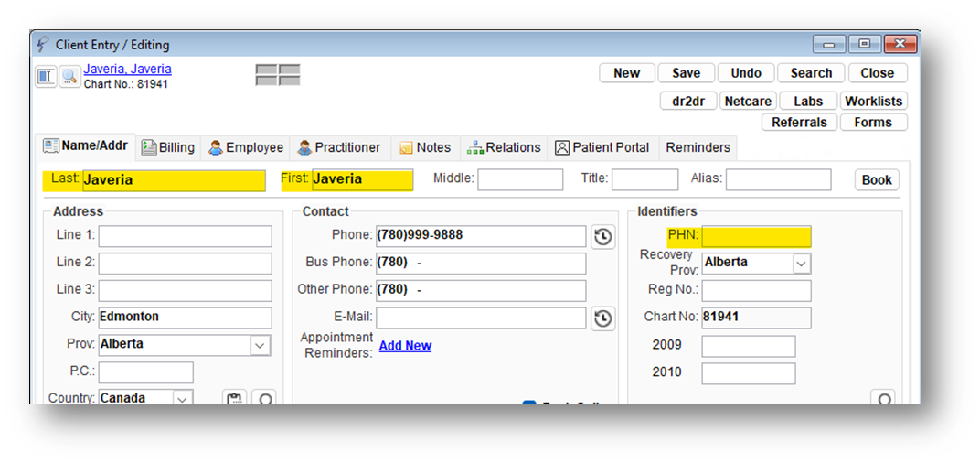This screenshot has width=980, height=463.
Task: Open the Javeria, Javeria patient link
Action: (128, 70)
